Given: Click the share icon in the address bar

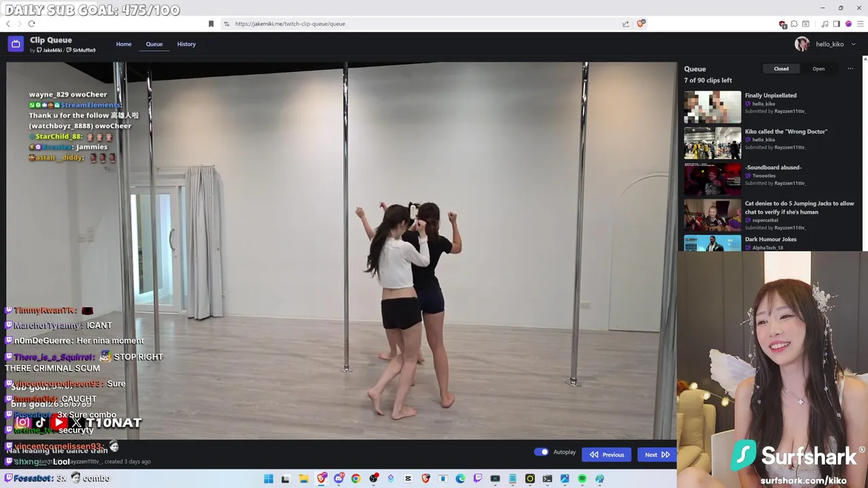Looking at the screenshot, I should 625,24.
